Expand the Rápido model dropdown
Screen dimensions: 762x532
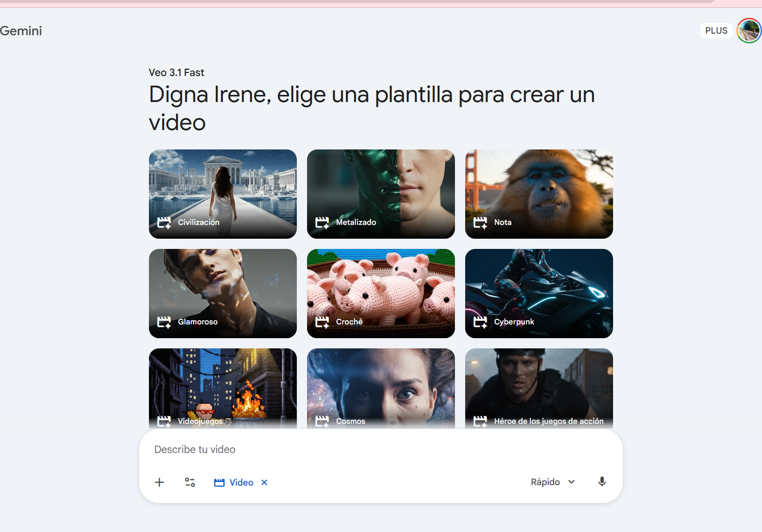pyautogui.click(x=546, y=482)
